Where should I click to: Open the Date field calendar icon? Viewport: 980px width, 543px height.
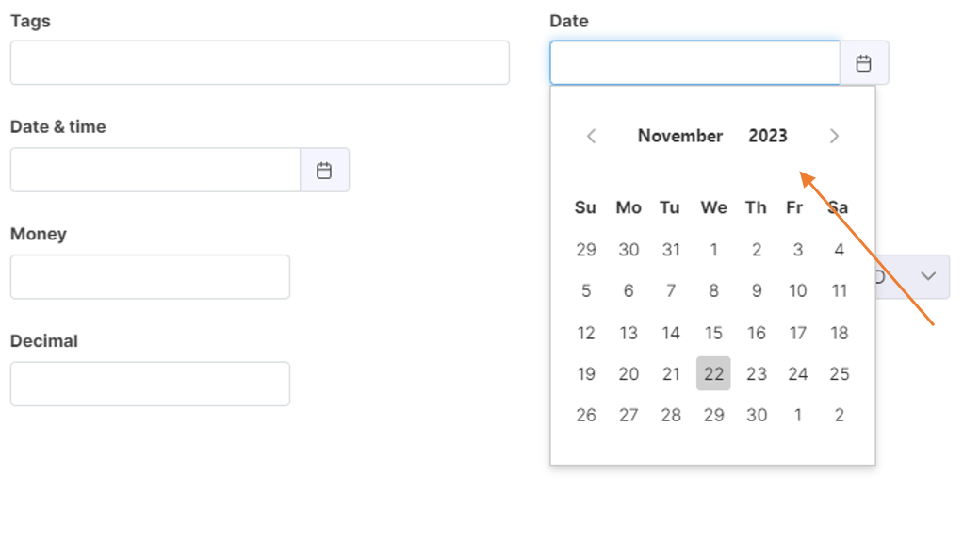point(864,63)
